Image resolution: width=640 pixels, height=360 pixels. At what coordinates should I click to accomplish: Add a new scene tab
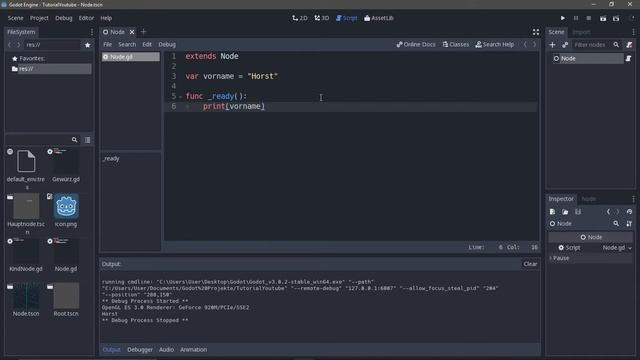(143, 31)
